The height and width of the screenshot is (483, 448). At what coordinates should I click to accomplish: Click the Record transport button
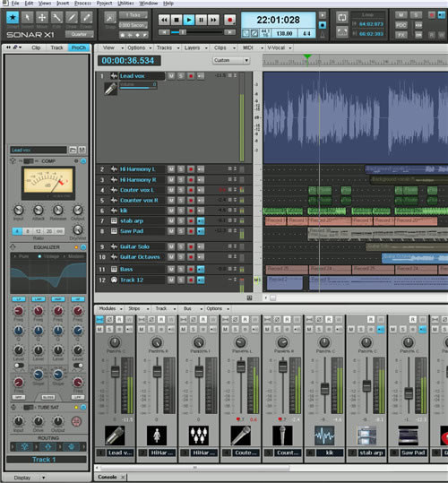[229, 20]
